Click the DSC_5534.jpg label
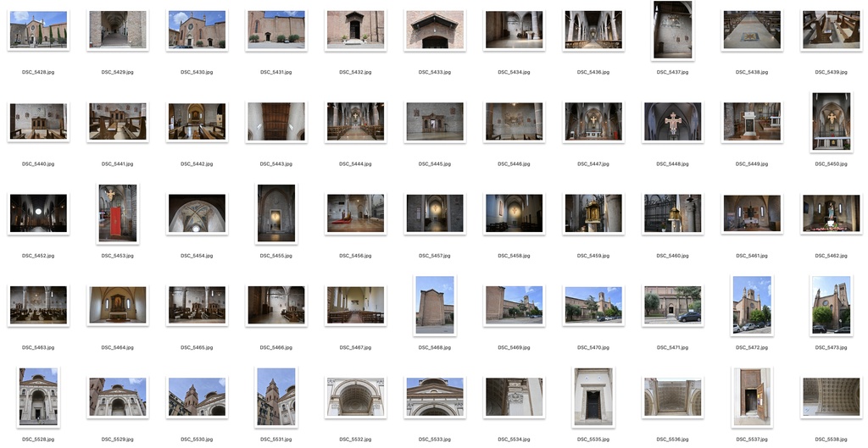868x448 pixels. point(514,440)
